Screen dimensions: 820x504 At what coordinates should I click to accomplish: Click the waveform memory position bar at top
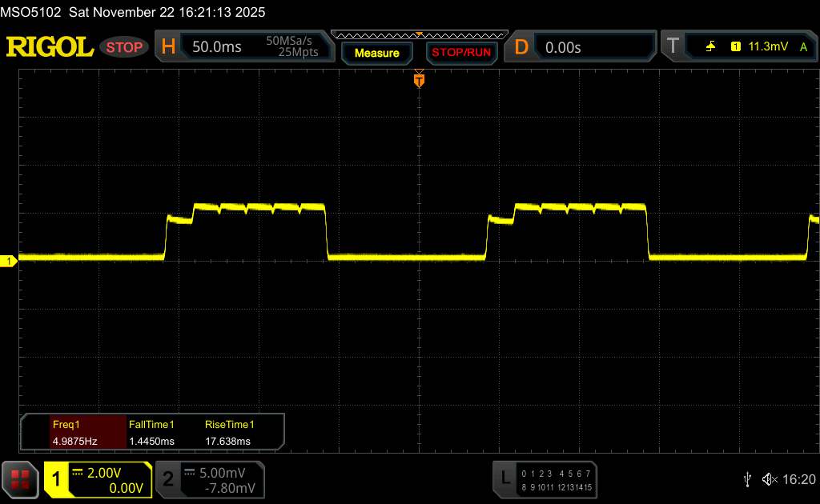point(418,35)
